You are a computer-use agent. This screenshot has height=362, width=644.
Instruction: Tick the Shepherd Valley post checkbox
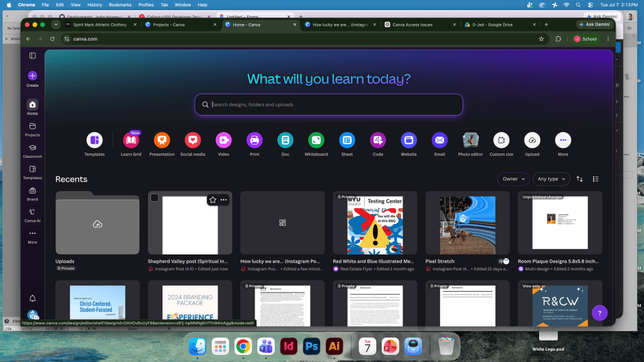click(155, 198)
